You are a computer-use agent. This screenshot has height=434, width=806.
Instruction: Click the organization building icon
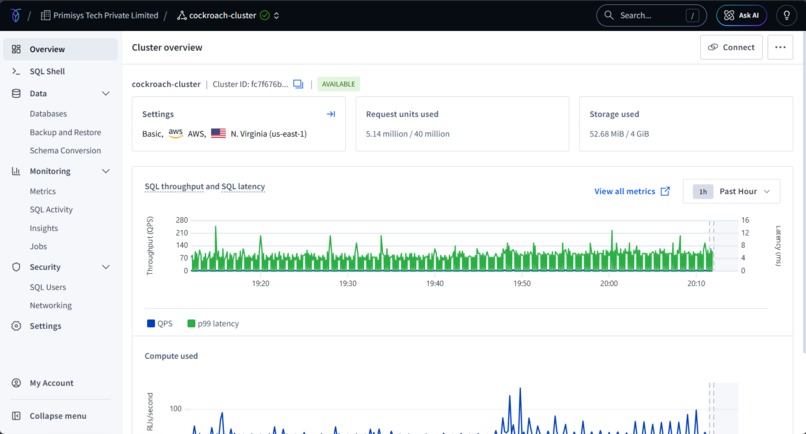(x=45, y=15)
